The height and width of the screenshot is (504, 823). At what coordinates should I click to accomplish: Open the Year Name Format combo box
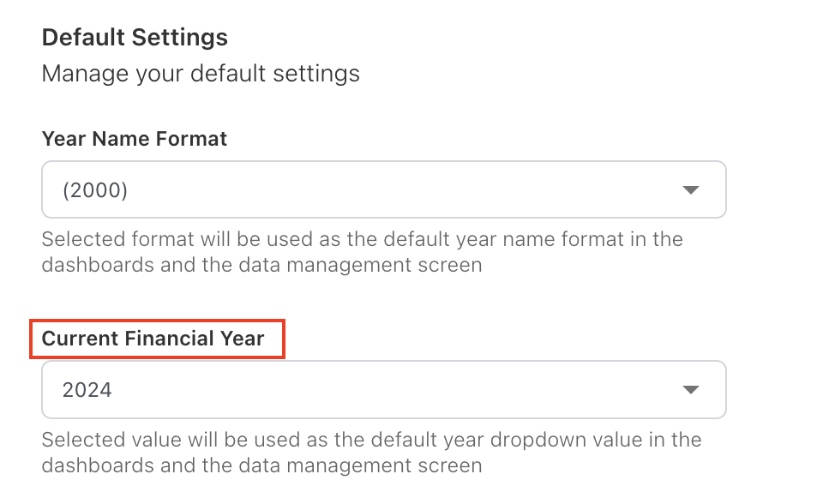tap(383, 189)
